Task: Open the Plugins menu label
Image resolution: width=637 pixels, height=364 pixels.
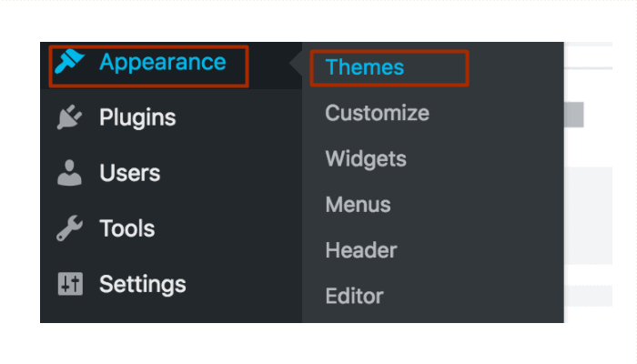Action: tap(137, 117)
